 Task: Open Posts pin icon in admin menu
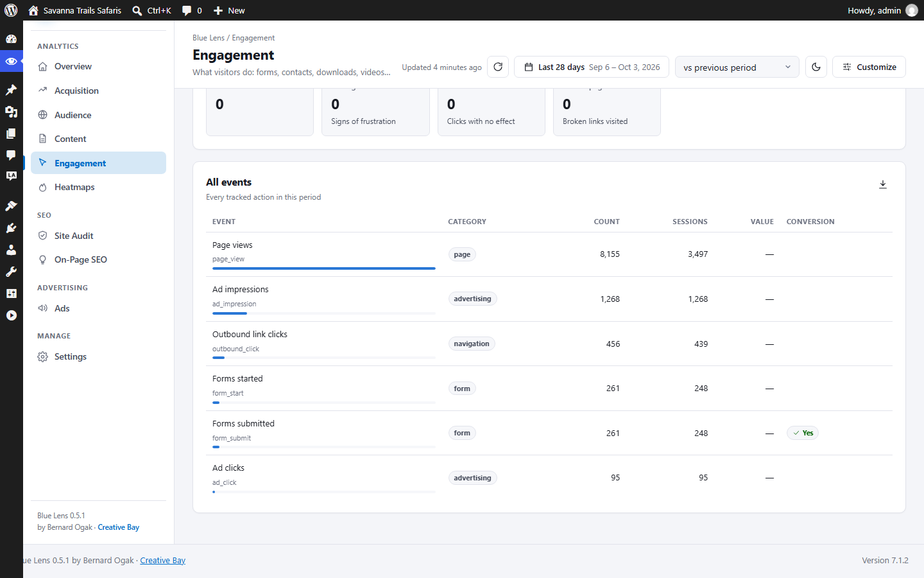11,90
